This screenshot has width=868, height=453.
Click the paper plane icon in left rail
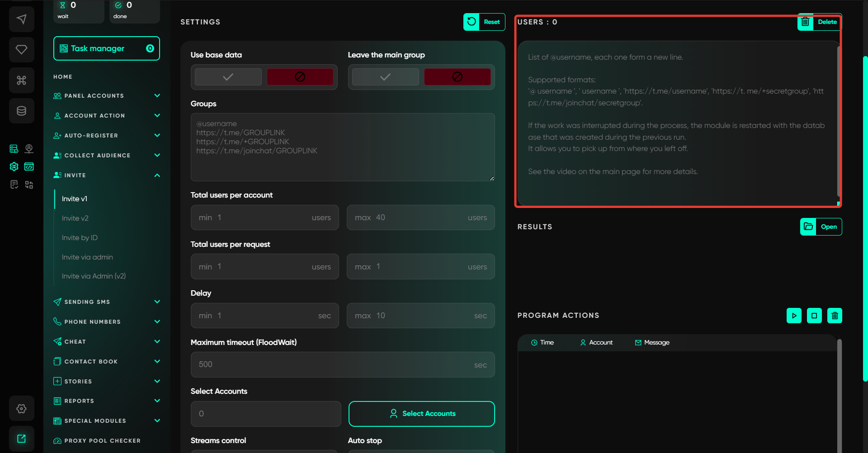(x=21, y=19)
